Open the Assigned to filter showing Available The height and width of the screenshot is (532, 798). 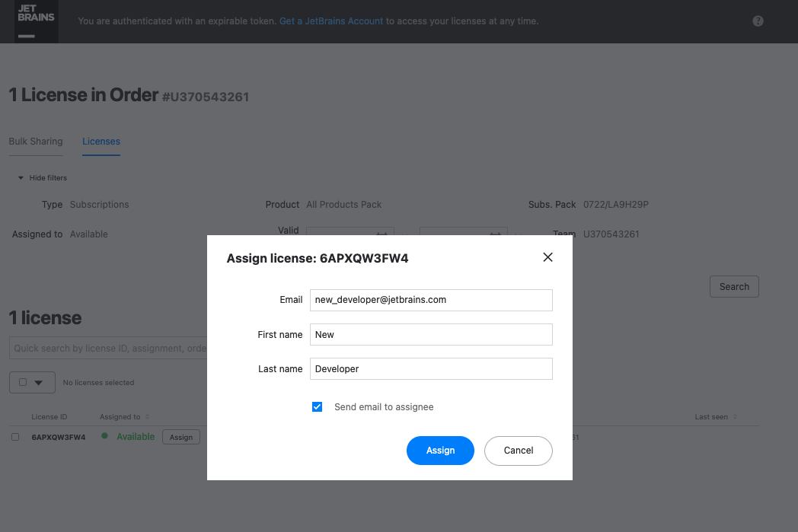click(89, 234)
